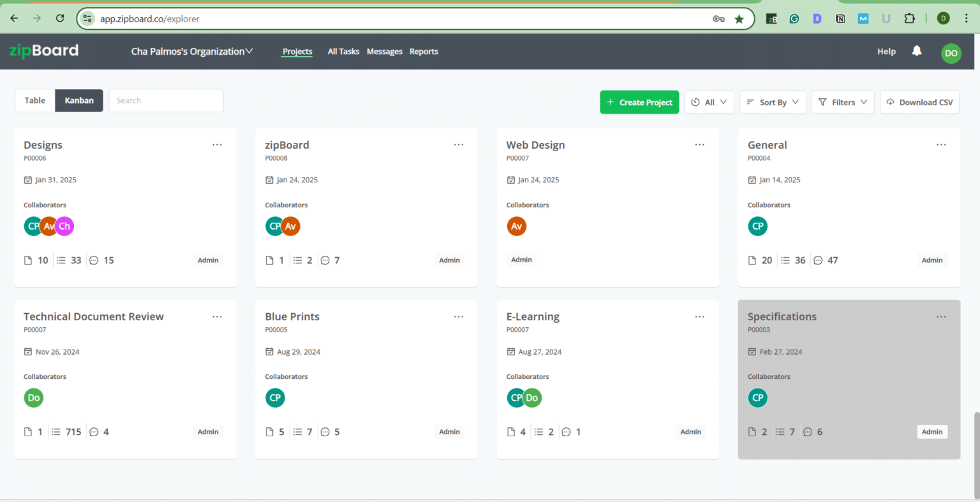Switch to Kanban view
The width and height of the screenshot is (980, 502).
coord(79,101)
